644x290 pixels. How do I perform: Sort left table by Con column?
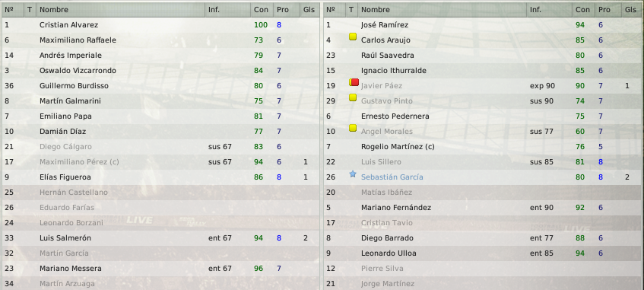click(x=262, y=9)
